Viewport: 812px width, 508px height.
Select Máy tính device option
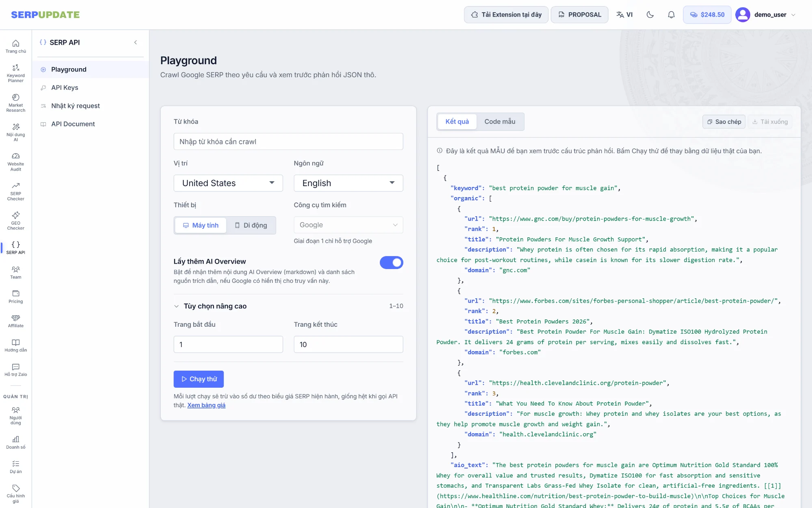tap(201, 225)
